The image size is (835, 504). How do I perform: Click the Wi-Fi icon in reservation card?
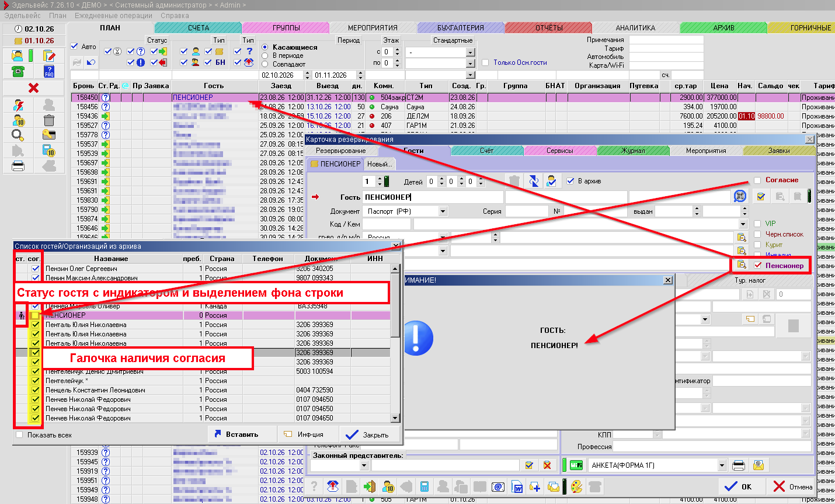(x=576, y=465)
